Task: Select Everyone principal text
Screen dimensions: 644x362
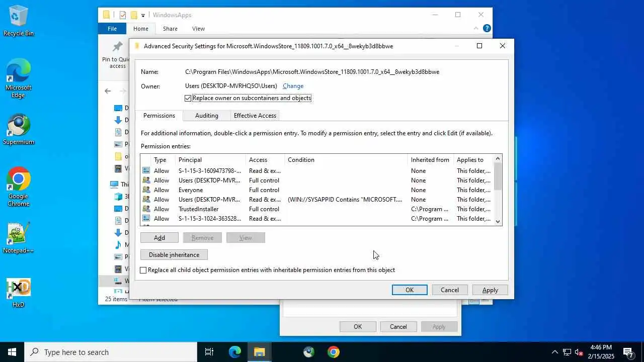Action: 191,190
